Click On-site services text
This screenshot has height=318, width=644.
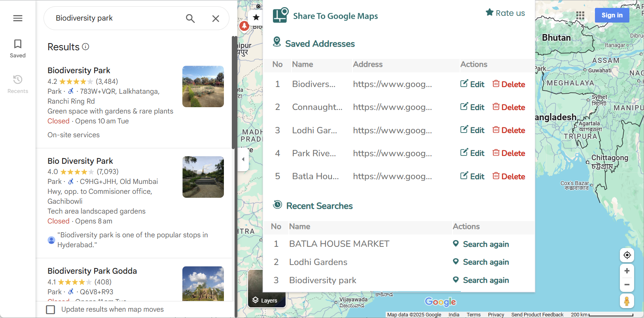[74, 135]
